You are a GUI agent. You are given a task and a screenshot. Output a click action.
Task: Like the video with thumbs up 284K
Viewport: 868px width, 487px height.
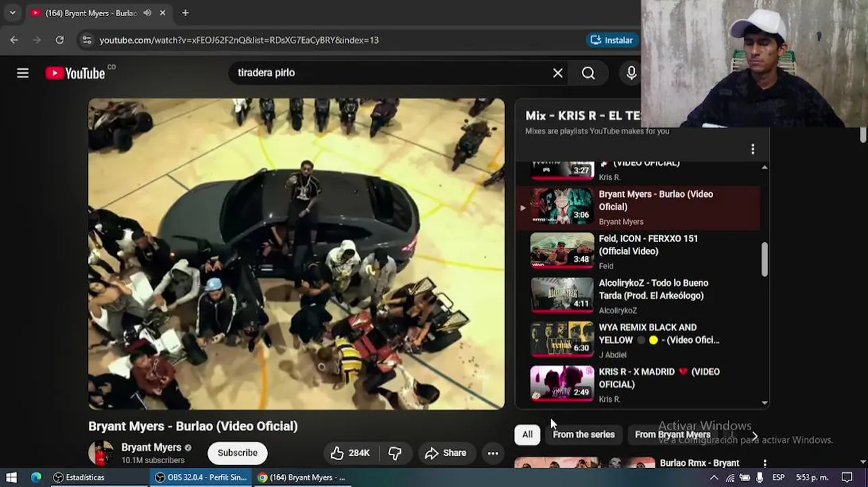click(349, 453)
